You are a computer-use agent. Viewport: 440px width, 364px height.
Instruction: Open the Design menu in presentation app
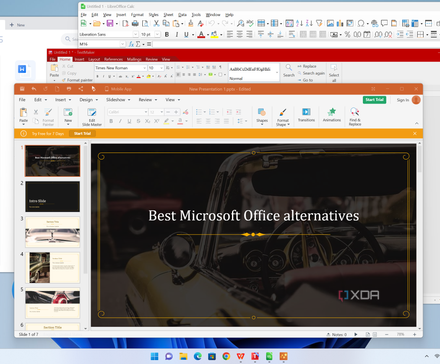tap(88, 100)
